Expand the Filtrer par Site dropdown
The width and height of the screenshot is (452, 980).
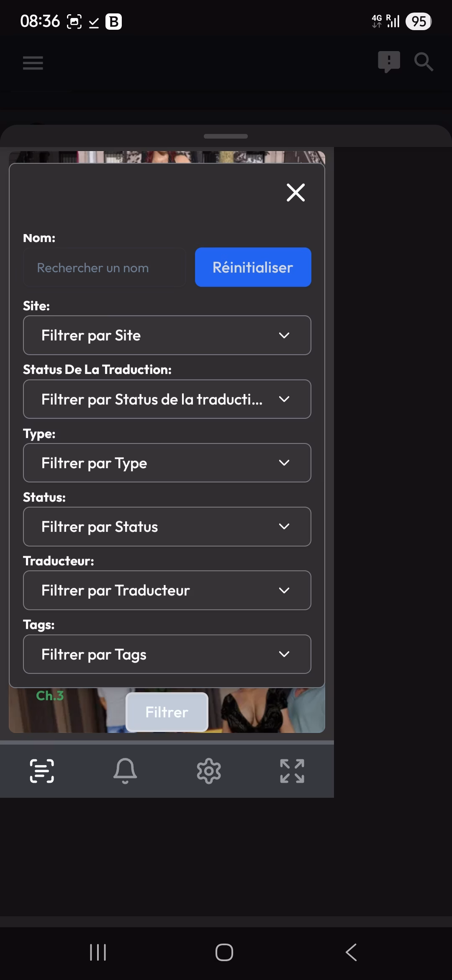(167, 335)
